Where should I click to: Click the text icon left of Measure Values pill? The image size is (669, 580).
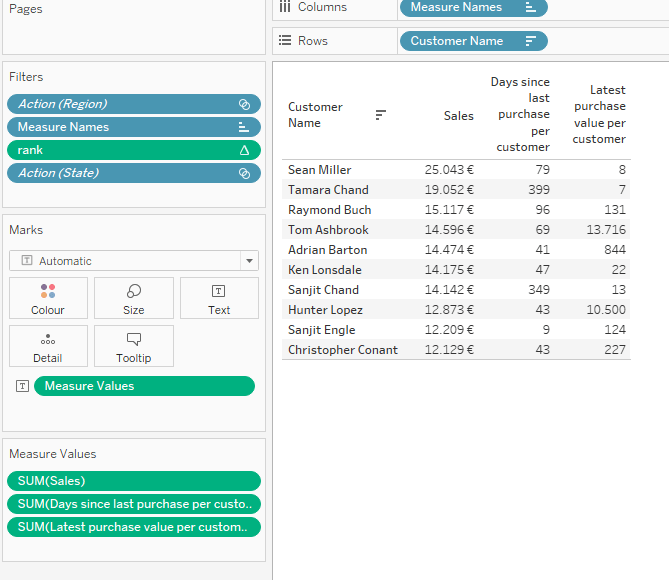click(22, 386)
